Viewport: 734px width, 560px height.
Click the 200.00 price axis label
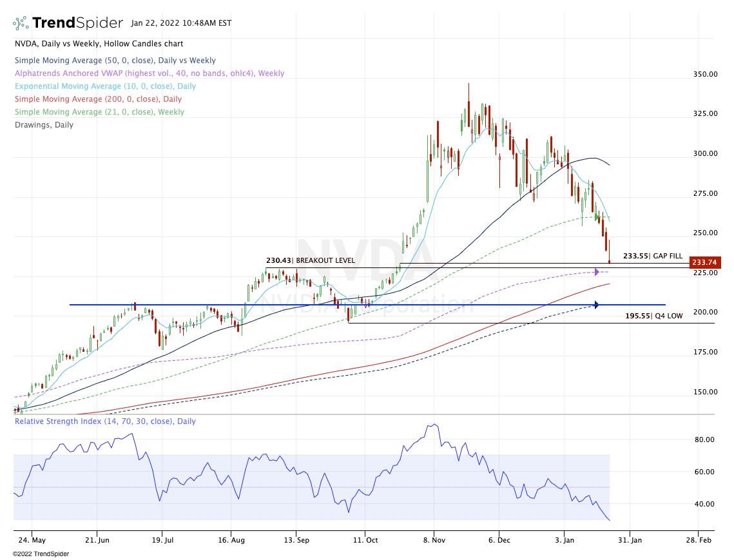coord(706,312)
